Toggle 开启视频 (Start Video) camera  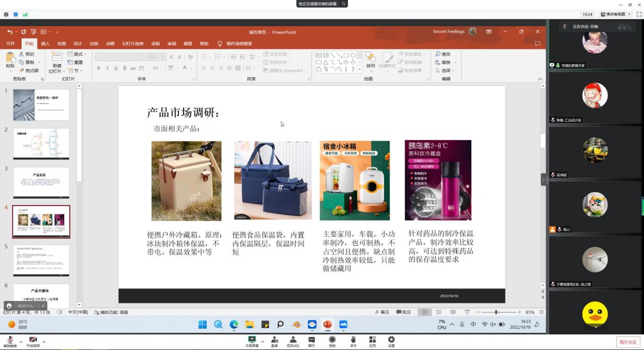[x=33, y=340]
